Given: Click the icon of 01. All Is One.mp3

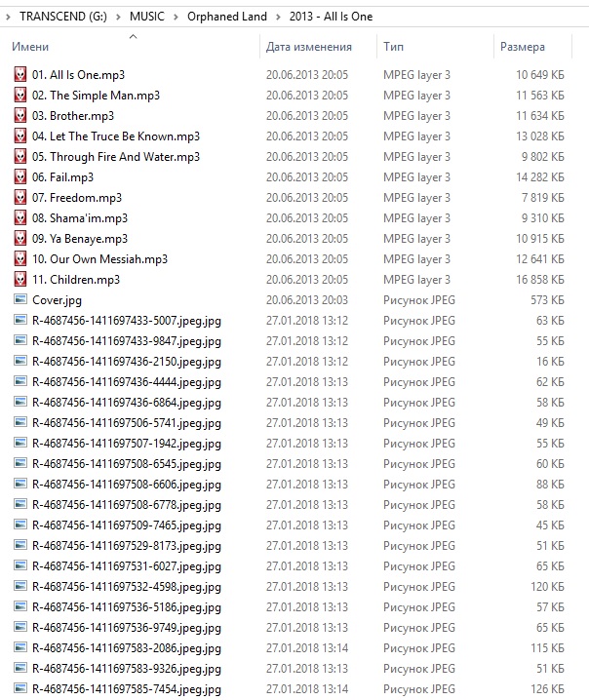Looking at the screenshot, I should coord(20,75).
